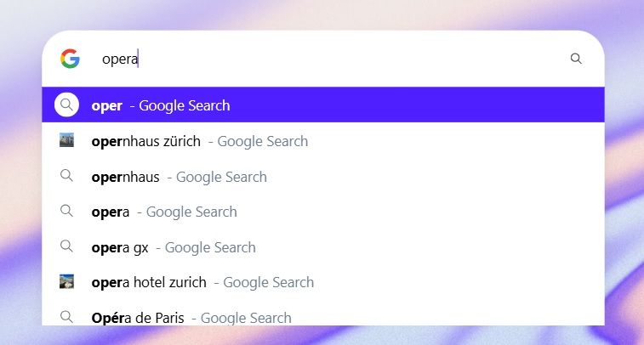Click the search icon beside 'opera gx'
Viewport: 644px width, 345px height.
pyautogui.click(x=66, y=247)
